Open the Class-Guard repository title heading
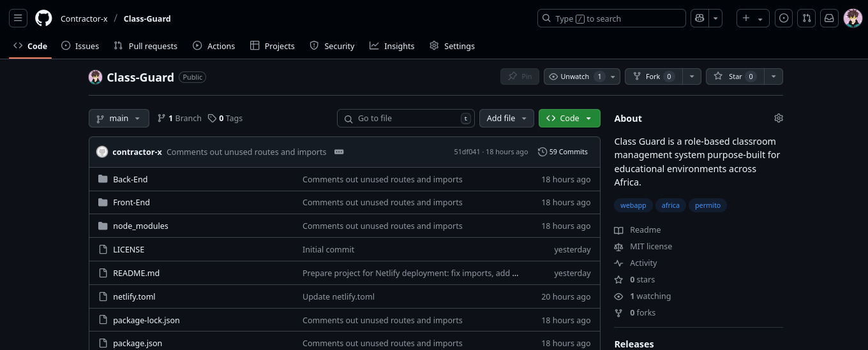868x350 pixels. [x=140, y=77]
